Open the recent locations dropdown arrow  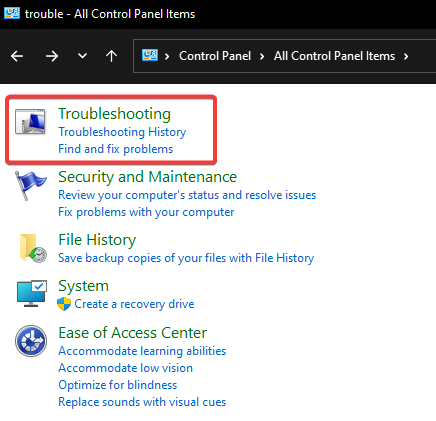[x=82, y=56]
